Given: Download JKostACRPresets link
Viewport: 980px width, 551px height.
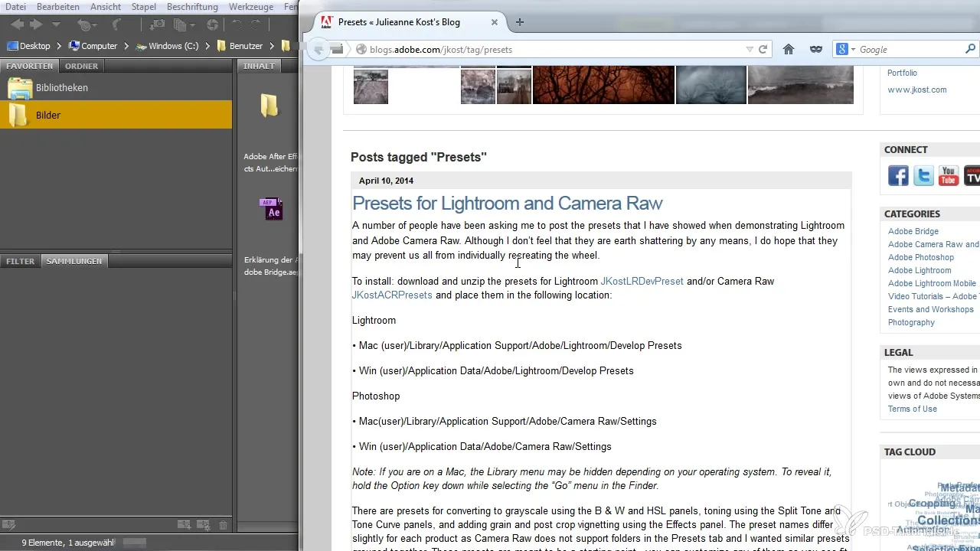Looking at the screenshot, I should 392,295.
